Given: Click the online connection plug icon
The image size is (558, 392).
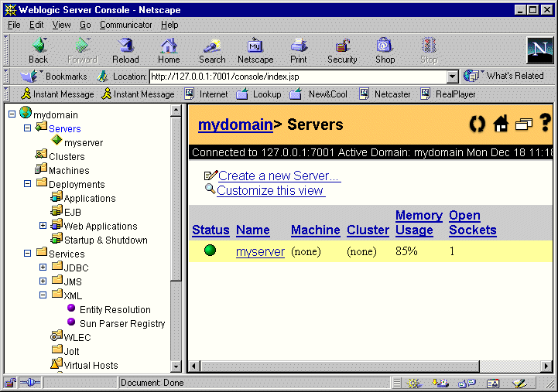Looking at the screenshot, I should point(30,383).
